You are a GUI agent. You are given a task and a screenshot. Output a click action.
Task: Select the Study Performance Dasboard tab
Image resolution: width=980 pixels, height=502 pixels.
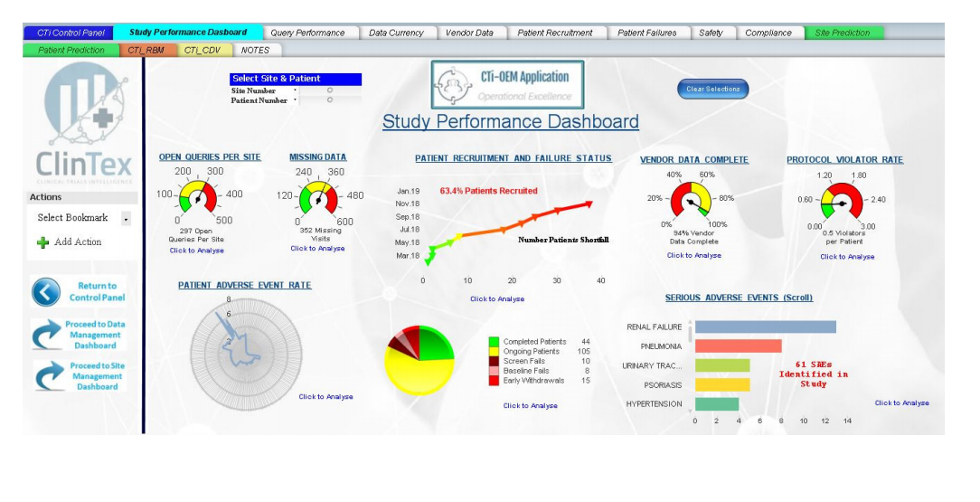point(188,32)
